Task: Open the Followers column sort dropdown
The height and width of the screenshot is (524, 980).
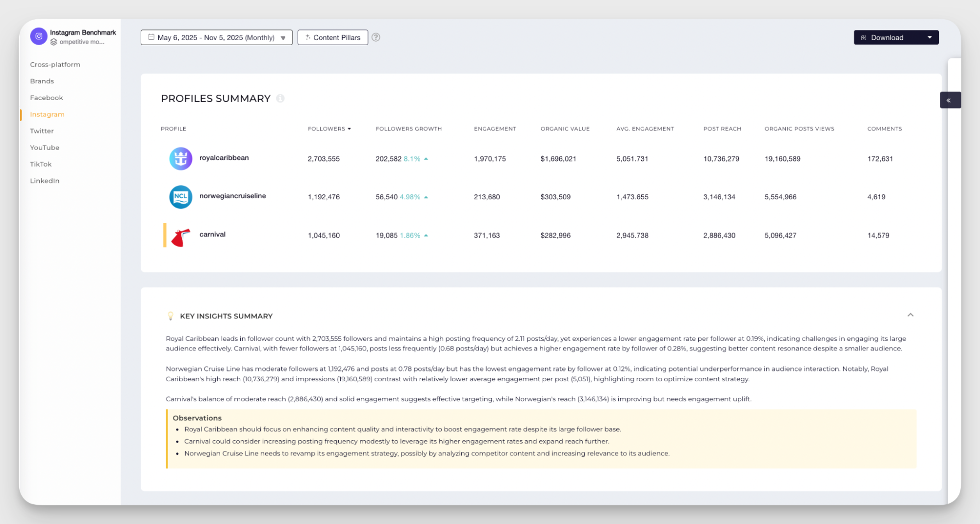Action: pos(349,129)
